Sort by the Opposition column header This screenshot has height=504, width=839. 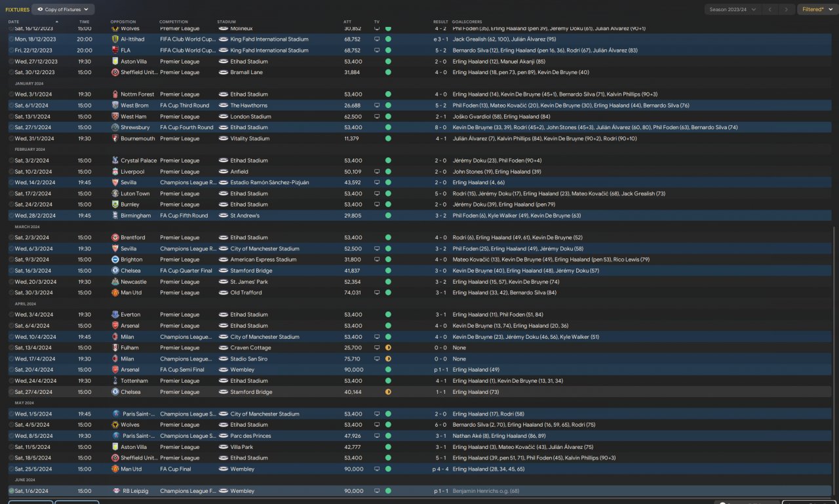pos(123,22)
